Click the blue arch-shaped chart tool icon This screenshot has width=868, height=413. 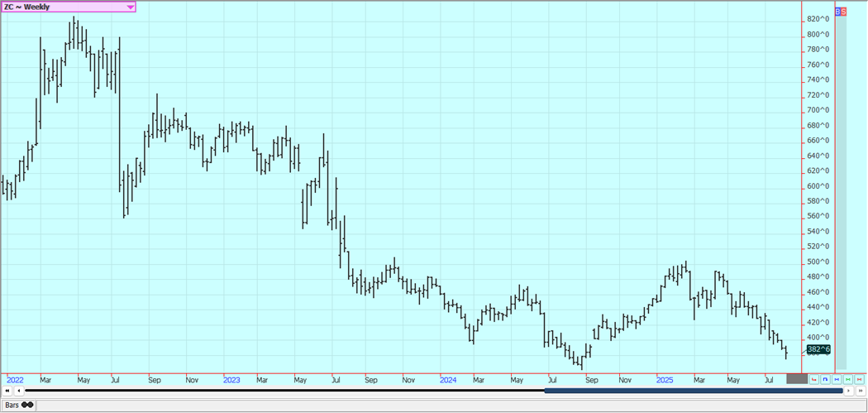(825, 379)
